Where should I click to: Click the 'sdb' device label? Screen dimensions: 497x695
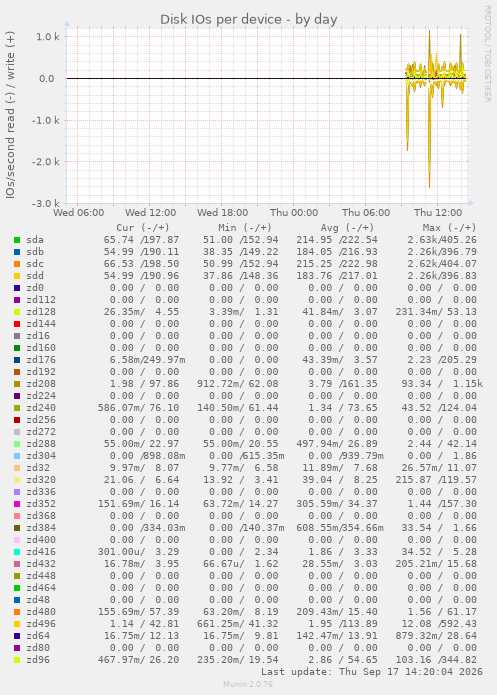tap(35, 252)
